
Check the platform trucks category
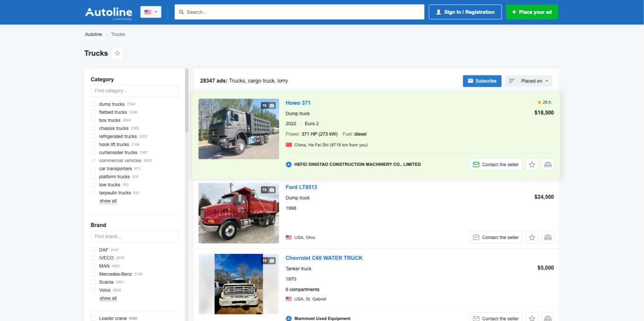(93, 177)
